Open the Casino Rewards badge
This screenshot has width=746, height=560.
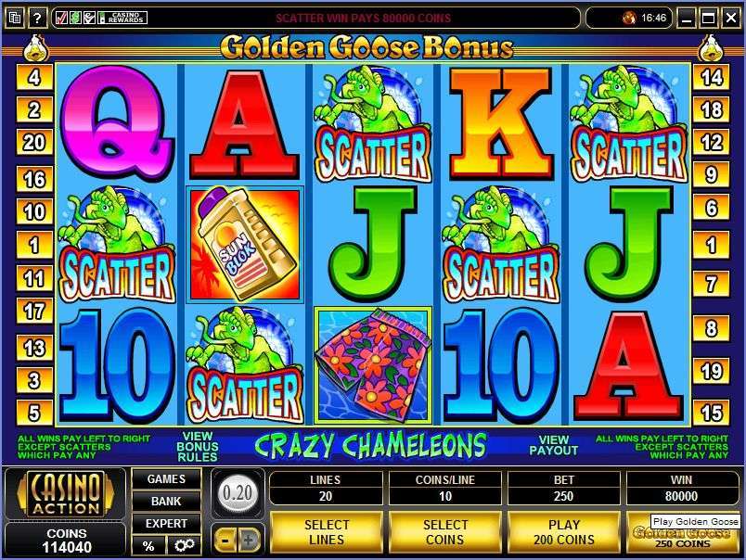(x=122, y=18)
